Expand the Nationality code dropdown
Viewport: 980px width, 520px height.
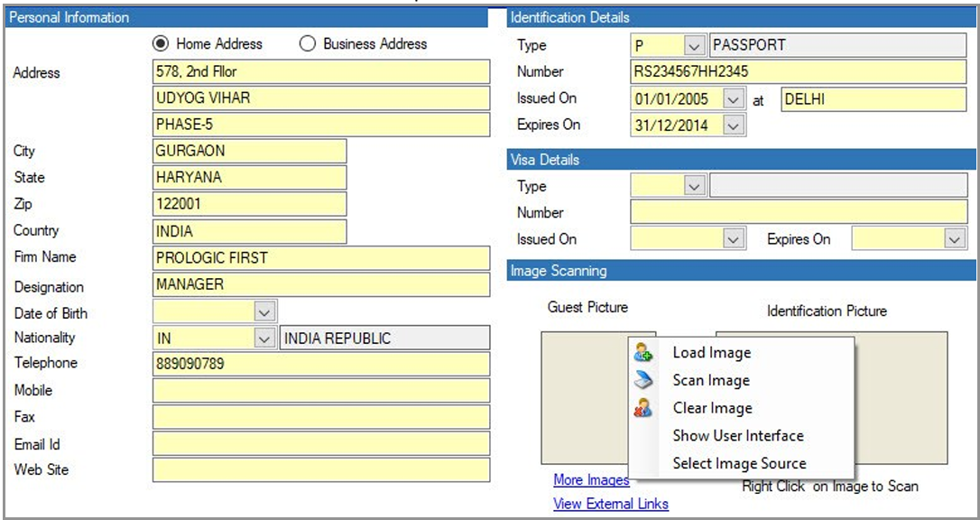click(x=263, y=339)
